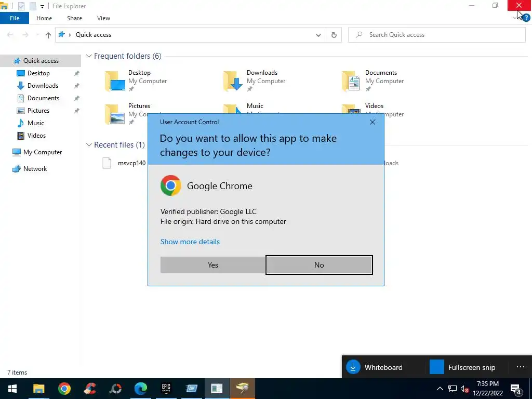Image resolution: width=532 pixels, height=399 pixels.
Task: Select Music in navigation pane
Action: (36, 123)
